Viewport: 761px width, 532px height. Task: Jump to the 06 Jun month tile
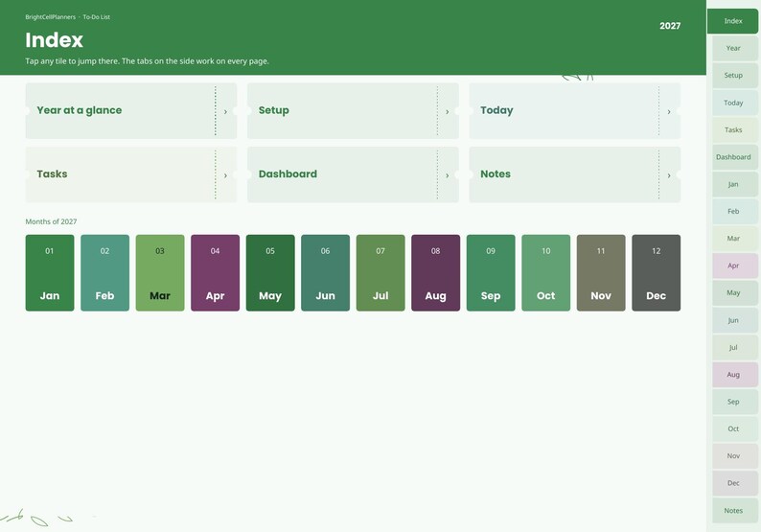coord(325,273)
